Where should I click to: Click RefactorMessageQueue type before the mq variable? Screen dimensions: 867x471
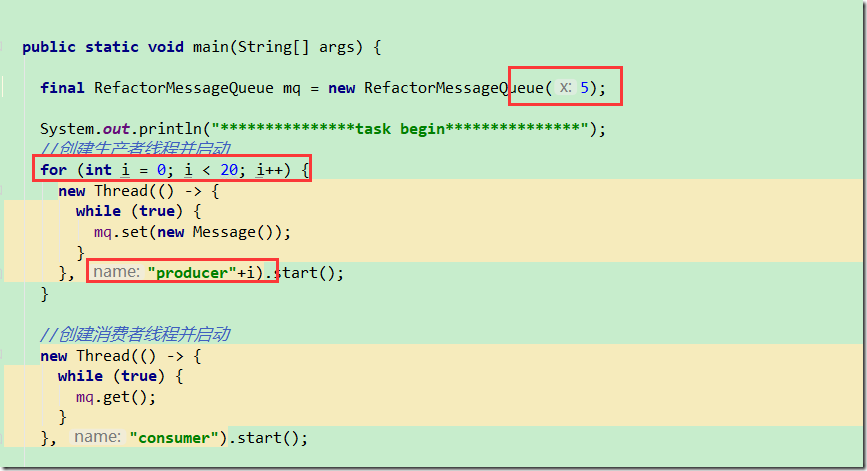pos(184,88)
